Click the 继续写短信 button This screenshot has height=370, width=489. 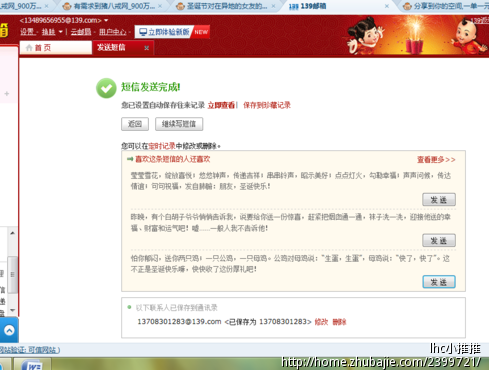[x=179, y=124]
